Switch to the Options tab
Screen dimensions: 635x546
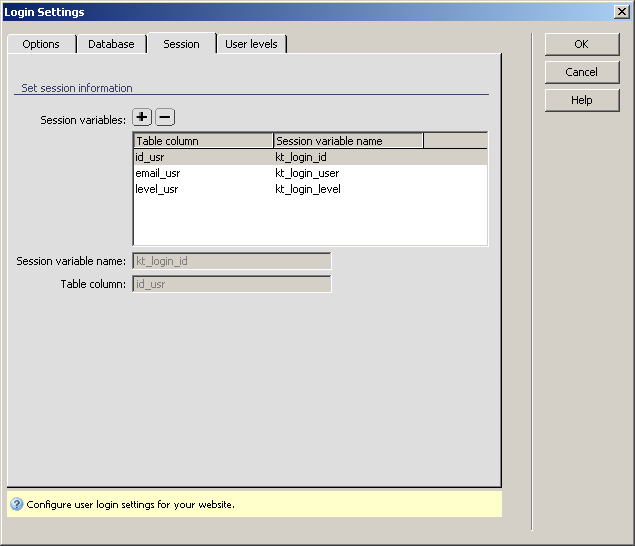[41, 44]
